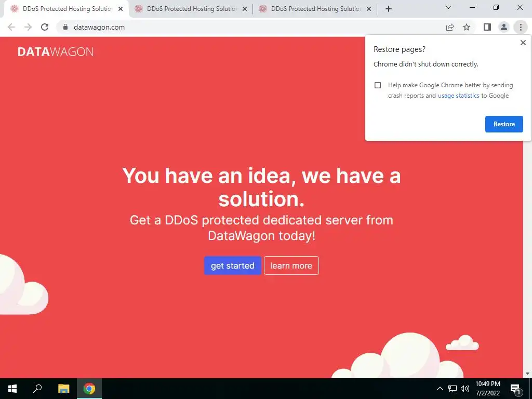Click the learn more button
This screenshot has width=532, height=399.
tap(291, 265)
